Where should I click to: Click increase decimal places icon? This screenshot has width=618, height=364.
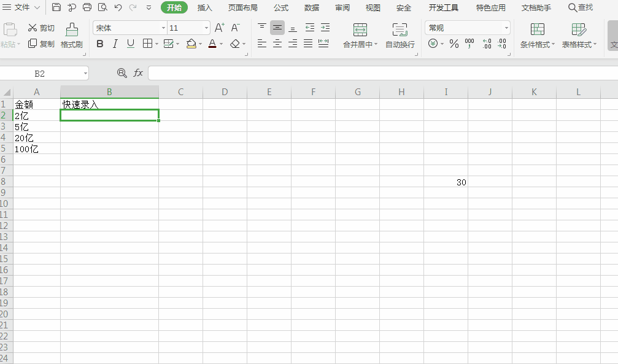click(487, 44)
